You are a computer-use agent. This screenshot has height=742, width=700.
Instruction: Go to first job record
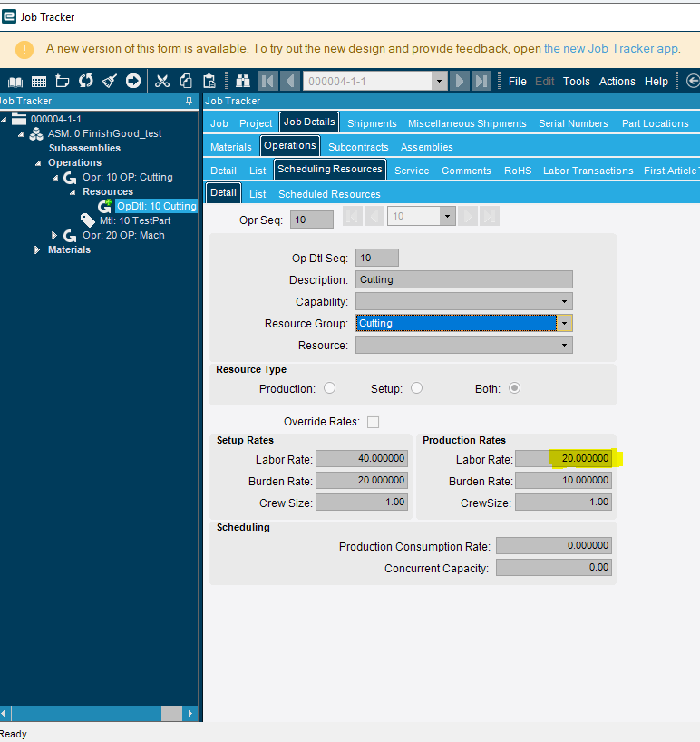click(x=268, y=81)
